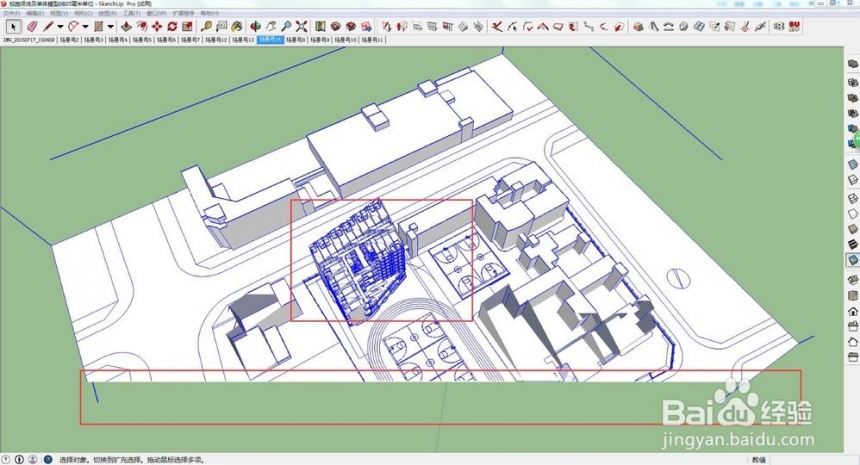Open the 帮助(H) menu

(210, 13)
